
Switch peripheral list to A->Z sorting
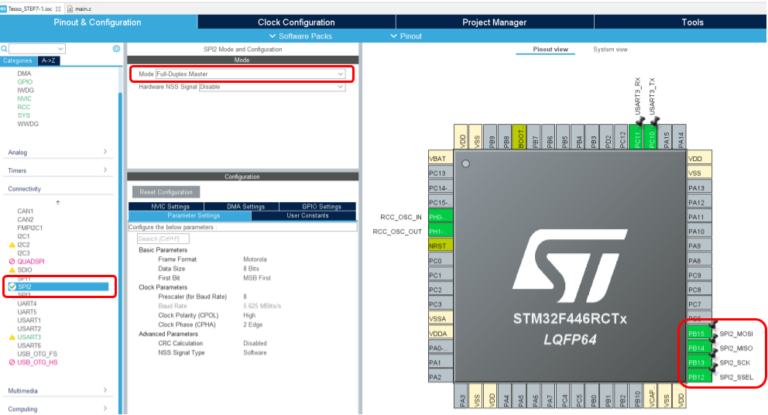pyautogui.click(x=49, y=60)
